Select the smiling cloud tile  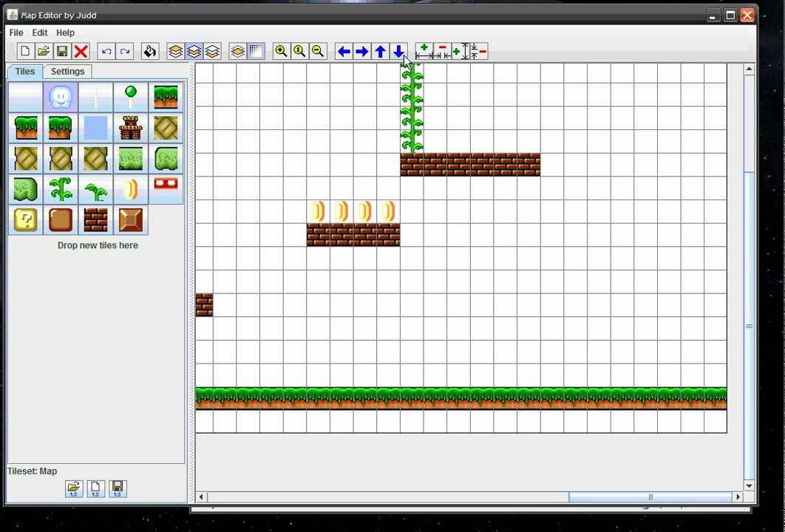[61, 97]
